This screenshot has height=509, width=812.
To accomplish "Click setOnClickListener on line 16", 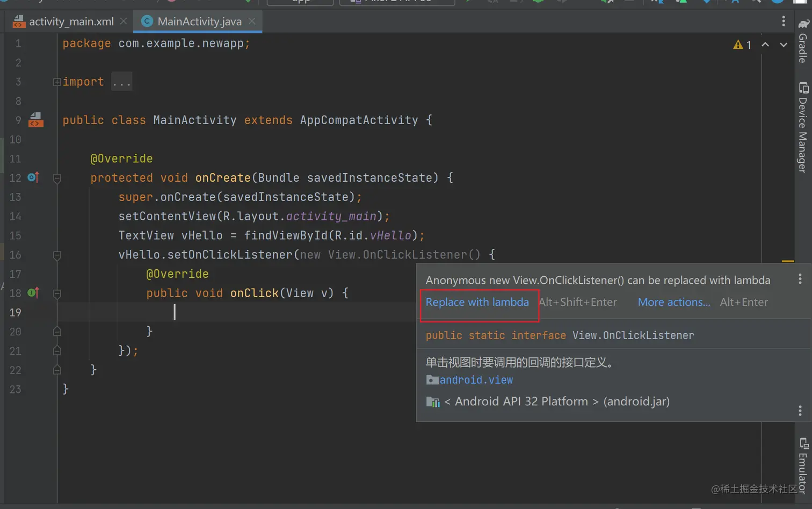I will [230, 255].
